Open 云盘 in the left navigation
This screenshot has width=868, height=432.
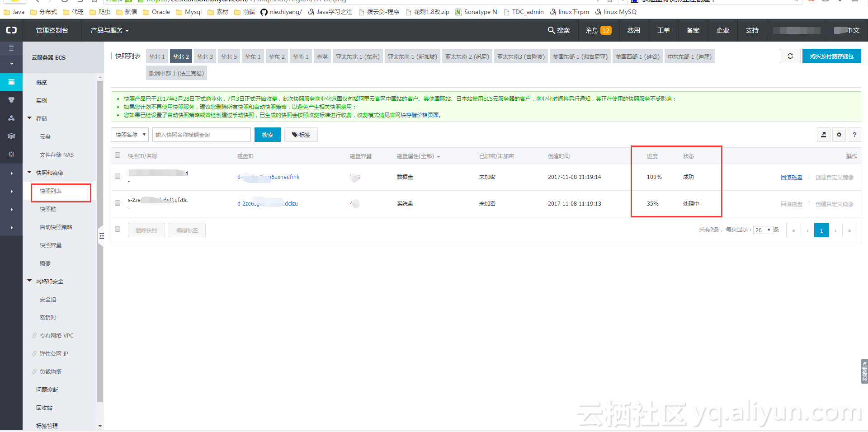tap(45, 136)
